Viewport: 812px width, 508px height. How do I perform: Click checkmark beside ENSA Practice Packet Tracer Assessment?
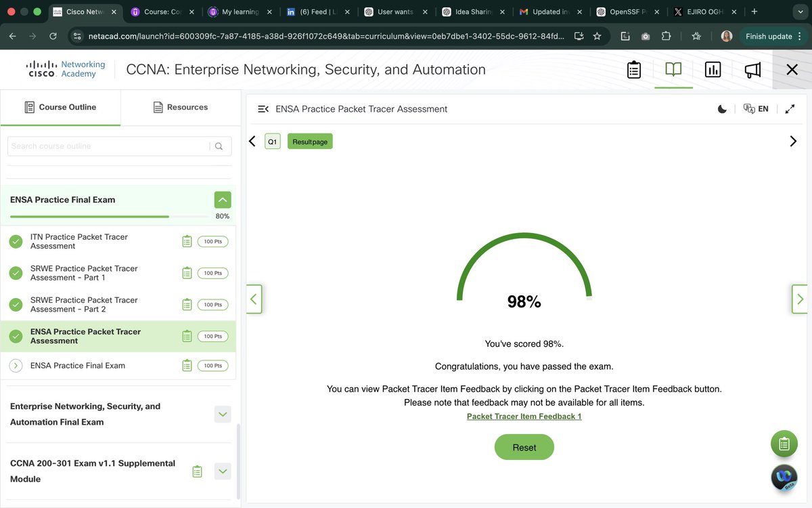16,336
